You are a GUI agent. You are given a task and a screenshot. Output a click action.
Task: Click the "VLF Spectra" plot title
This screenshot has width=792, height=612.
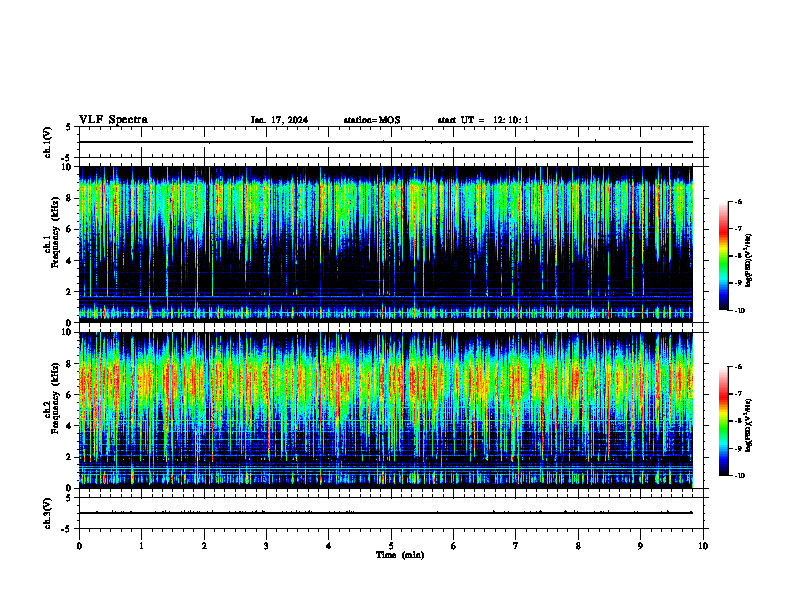(113, 120)
